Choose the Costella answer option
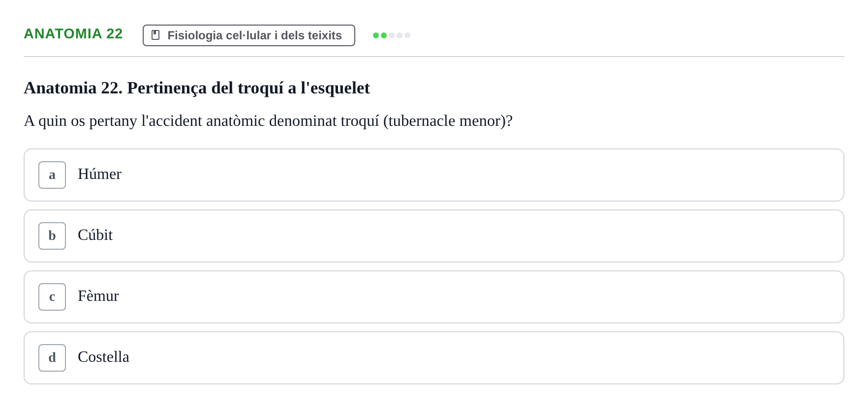This screenshot has height=409, width=868. 434,358
